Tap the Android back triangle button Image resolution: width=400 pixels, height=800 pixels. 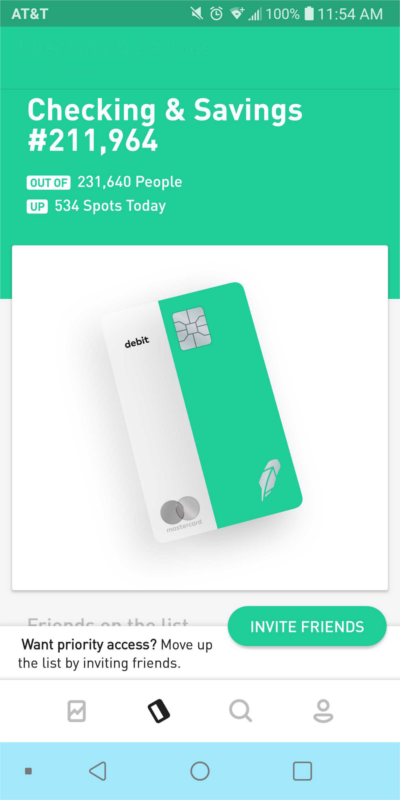pyautogui.click(x=97, y=771)
